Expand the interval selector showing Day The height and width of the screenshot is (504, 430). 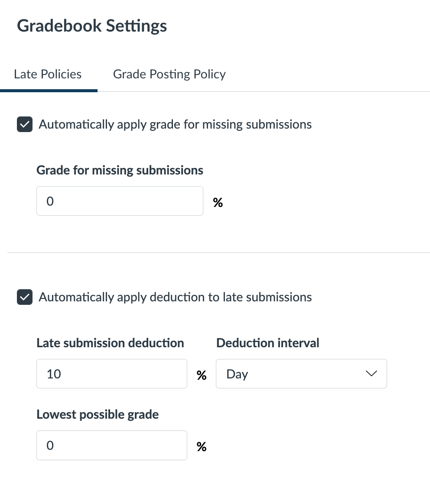[x=301, y=374]
